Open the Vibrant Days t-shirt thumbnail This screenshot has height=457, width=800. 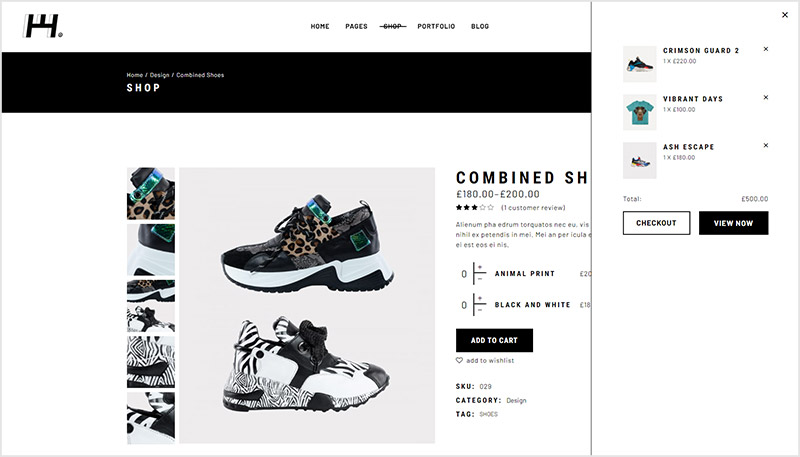tap(639, 112)
